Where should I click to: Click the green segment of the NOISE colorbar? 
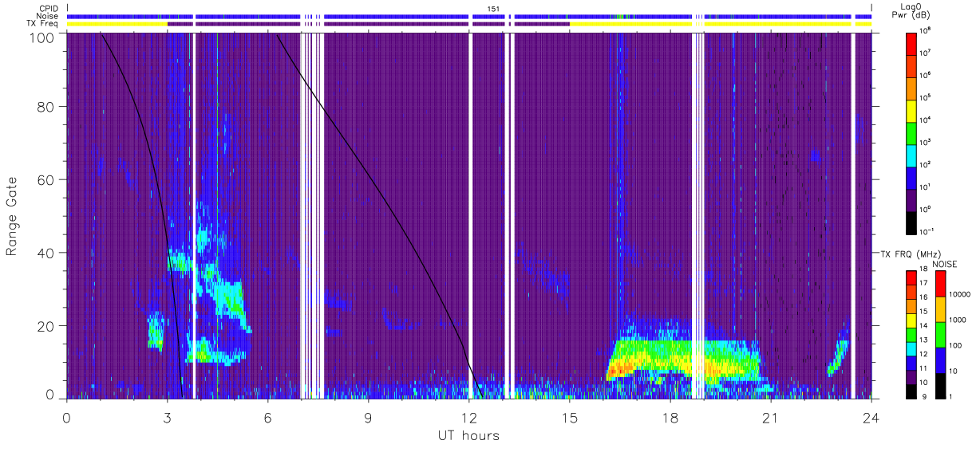tap(939, 335)
